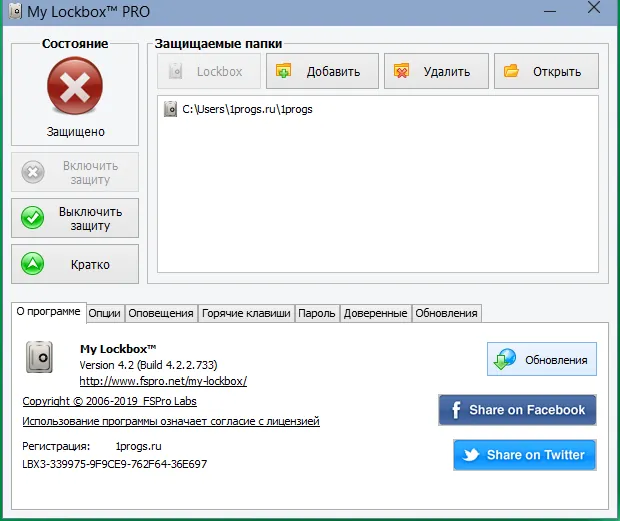620x521 pixels.
Task: Share on Facebook button
Action: [x=517, y=410]
